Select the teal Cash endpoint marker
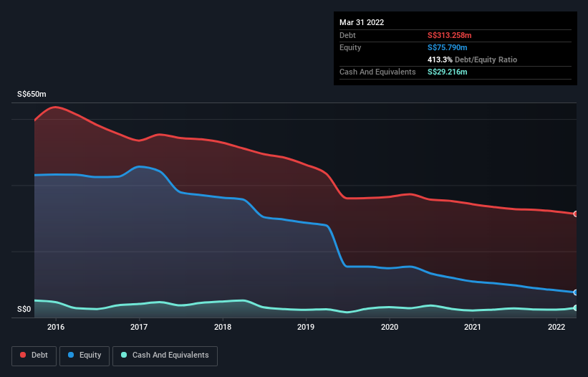 tap(576, 307)
